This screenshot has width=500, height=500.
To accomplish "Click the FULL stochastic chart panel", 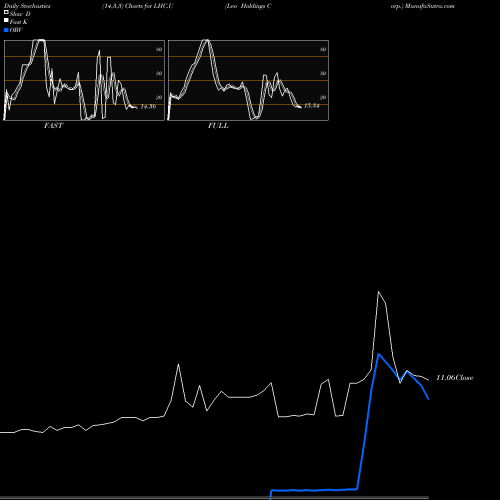I will pos(248,80).
